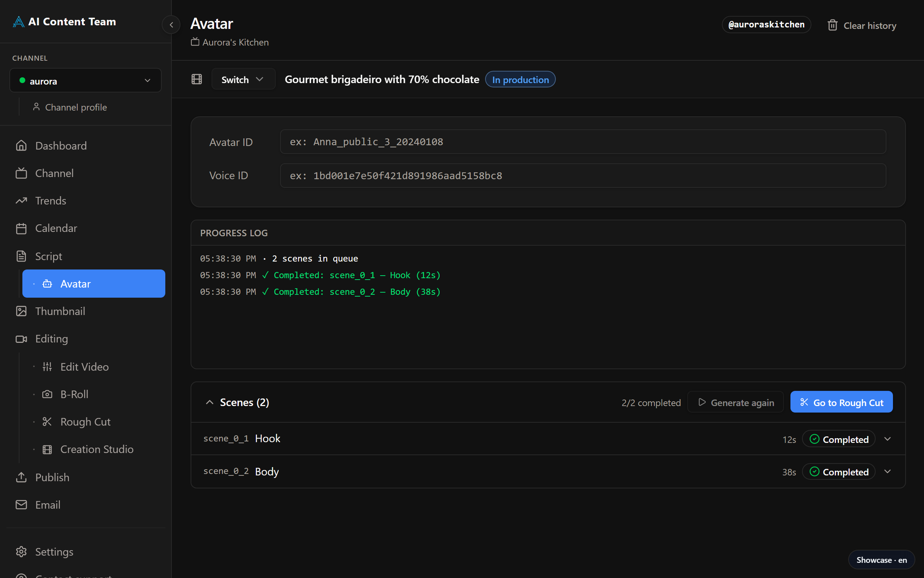Click the Channel TV icon in sidebar
The image size is (924, 578).
(x=21, y=173)
